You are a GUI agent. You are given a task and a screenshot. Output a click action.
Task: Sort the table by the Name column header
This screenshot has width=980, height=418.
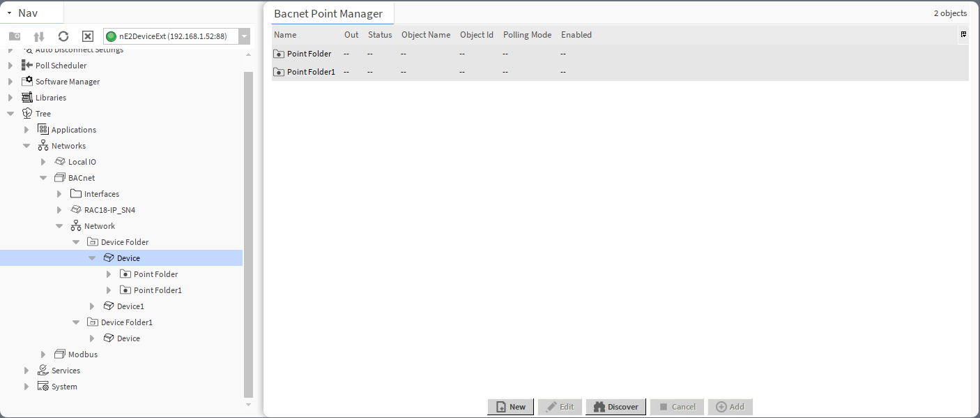tap(285, 34)
